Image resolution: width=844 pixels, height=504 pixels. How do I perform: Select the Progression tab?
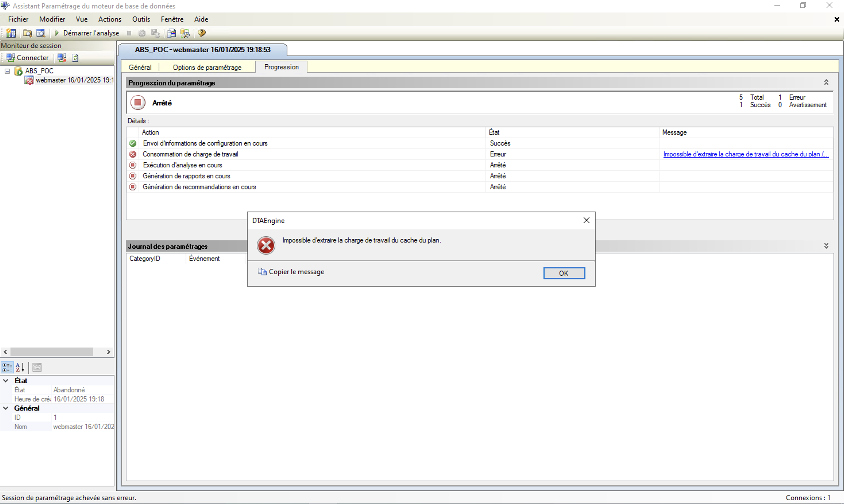click(282, 67)
